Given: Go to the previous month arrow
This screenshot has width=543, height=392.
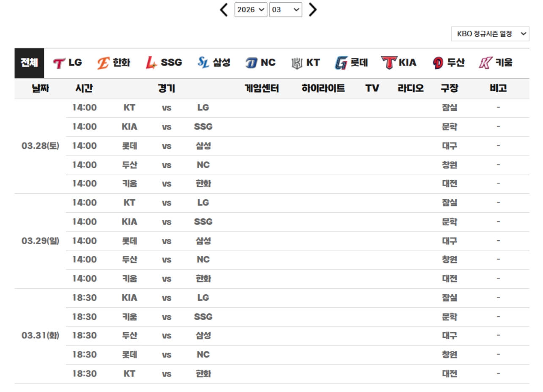Looking at the screenshot, I should [x=224, y=9].
